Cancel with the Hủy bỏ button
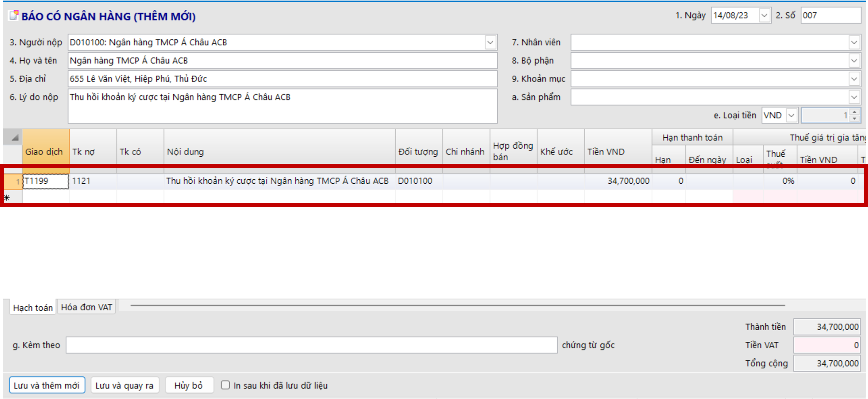Screen dimensions: 868x399 (x=189, y=385)
